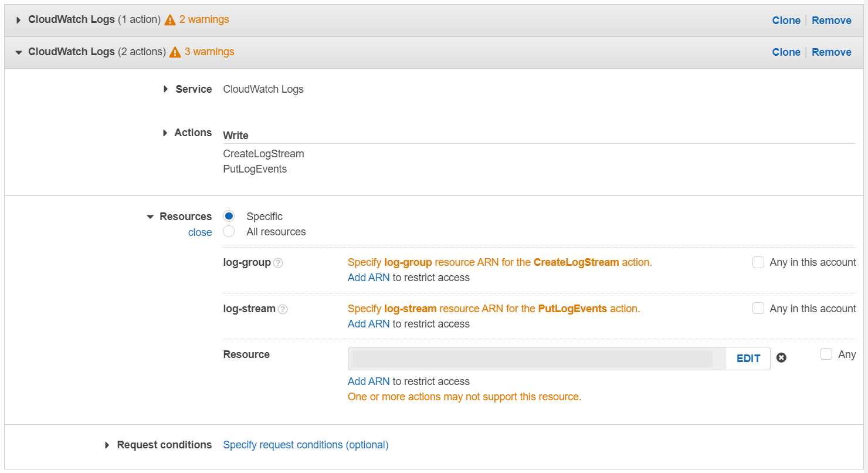Open the log-stream help tooltip icon
This screenshot has width=868, height=473.
point(283,309)
